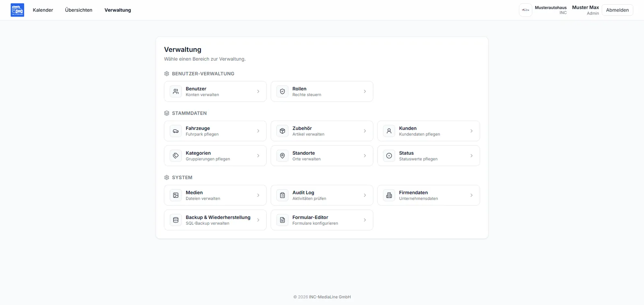Click the "Gruppierungen pflegen" subtitle text
Image resolution: width=644 pixels, height=305 pixels.
208,159
